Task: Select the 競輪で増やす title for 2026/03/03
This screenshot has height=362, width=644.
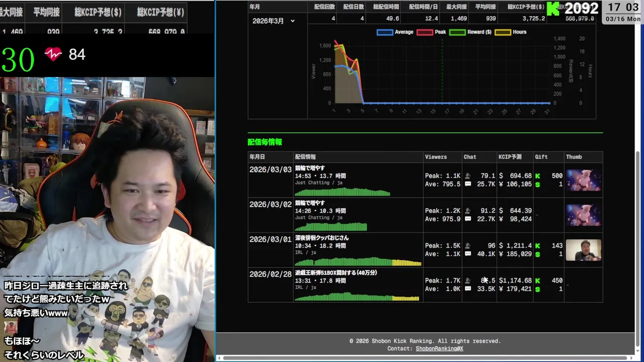Action: (x=310, y=168)
